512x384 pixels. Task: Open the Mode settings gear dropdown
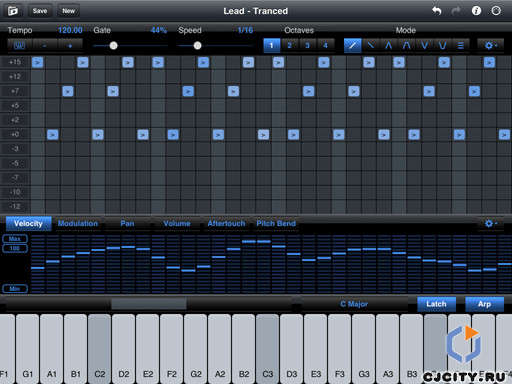[x=490, y=45]
